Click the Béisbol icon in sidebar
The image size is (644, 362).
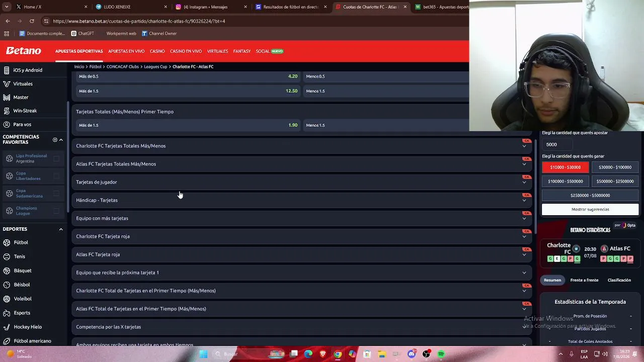point(7,285)
